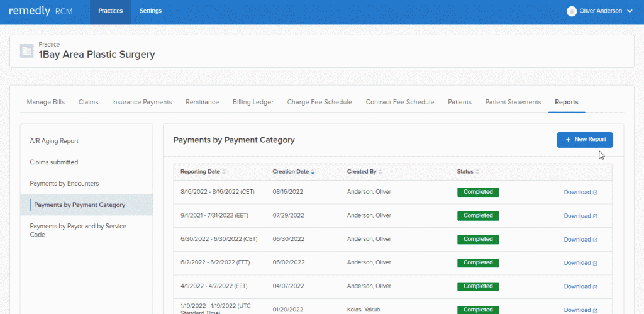This screenshot has height=314, width=644.
Task: Click Completed status for 07/29/2022 row
Action: tap(478, 216)
